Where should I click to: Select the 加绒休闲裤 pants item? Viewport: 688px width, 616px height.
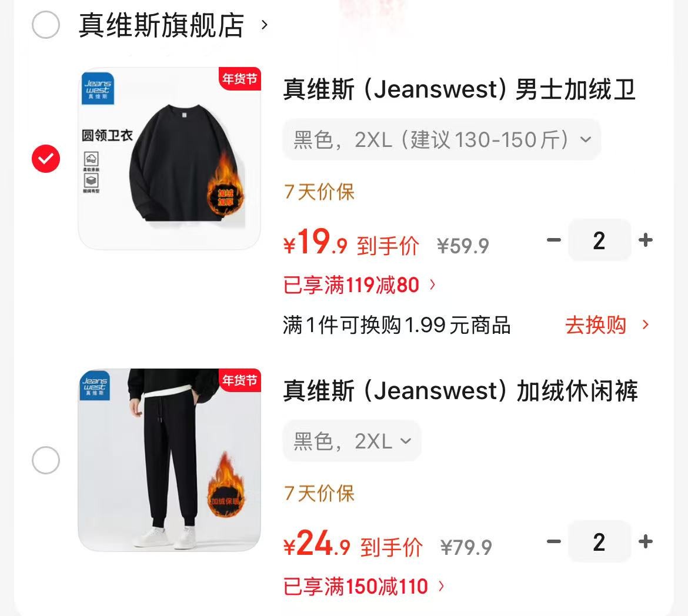[46, 460]
